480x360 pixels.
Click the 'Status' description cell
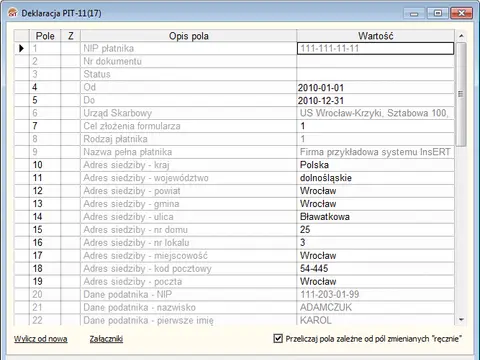188,74
